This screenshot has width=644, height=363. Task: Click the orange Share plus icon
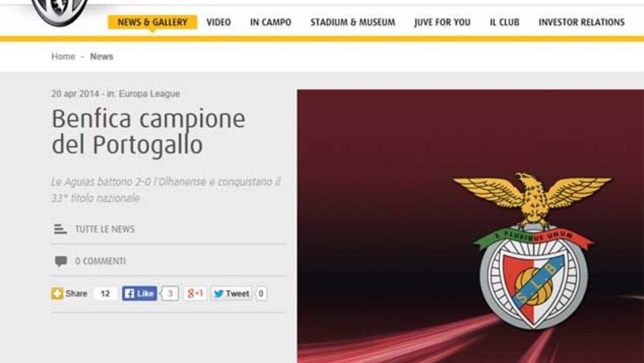57,294
